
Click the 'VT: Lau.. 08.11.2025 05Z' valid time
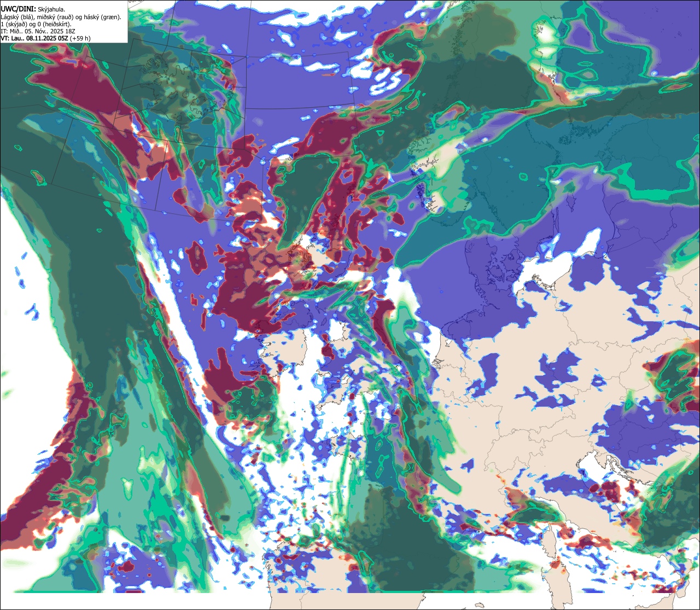pos(34,38)
